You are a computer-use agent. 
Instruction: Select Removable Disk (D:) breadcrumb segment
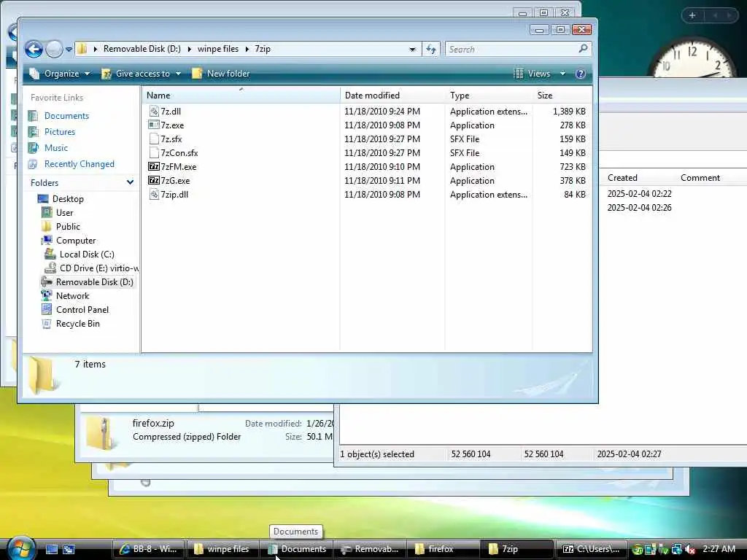142,49
